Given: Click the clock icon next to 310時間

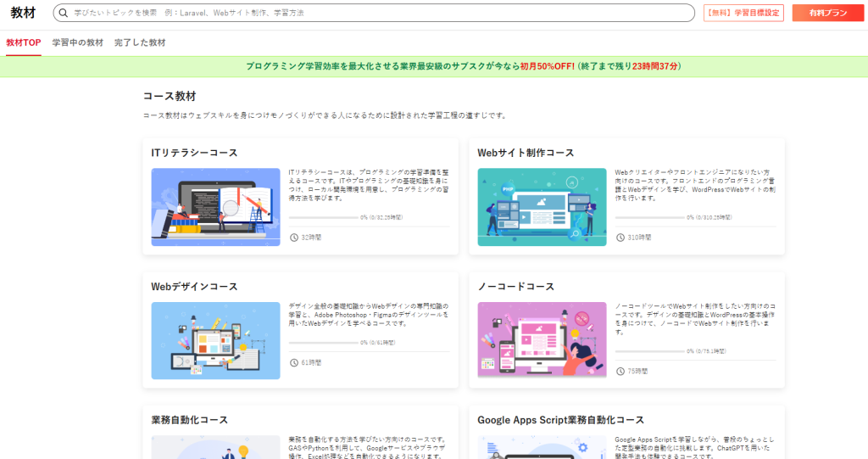Looking at the screenshot, I should [620, 238].
